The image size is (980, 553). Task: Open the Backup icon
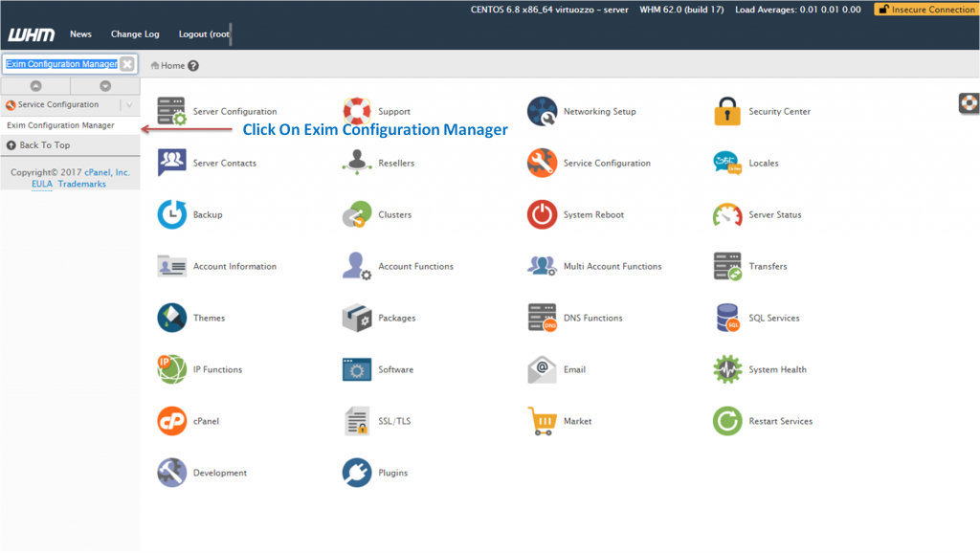coord(172,214)
